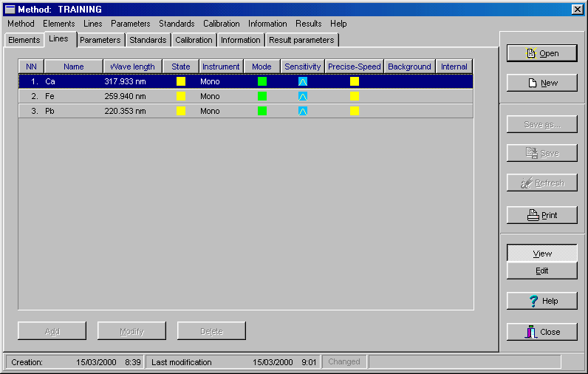Click the Delete button
588x374 pixels.
coord(211,331)
